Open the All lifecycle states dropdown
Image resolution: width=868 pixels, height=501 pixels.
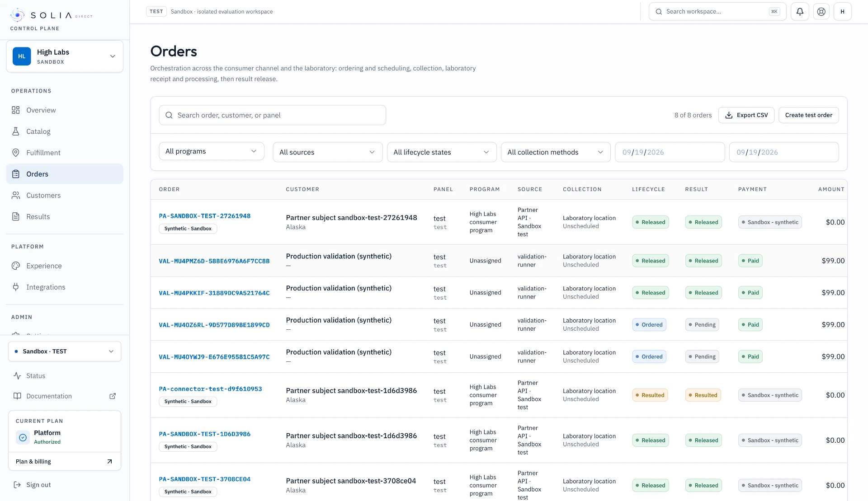click(442, 152)
